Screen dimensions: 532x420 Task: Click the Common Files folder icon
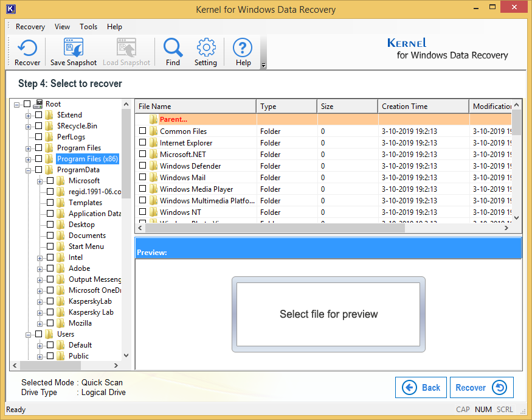click(154, 131)
